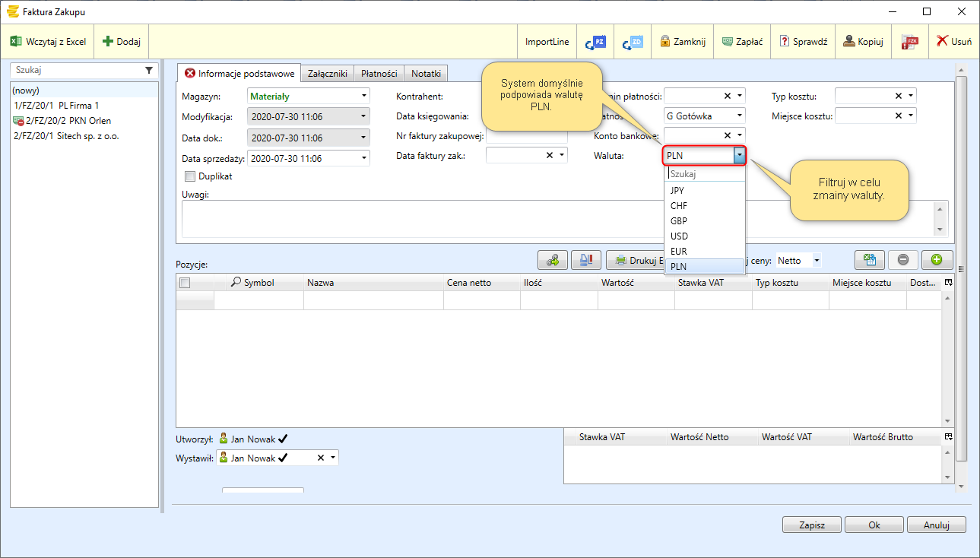Click the Excel export icon above positions table
980x558 pixels.
click(x=869, y=260)
